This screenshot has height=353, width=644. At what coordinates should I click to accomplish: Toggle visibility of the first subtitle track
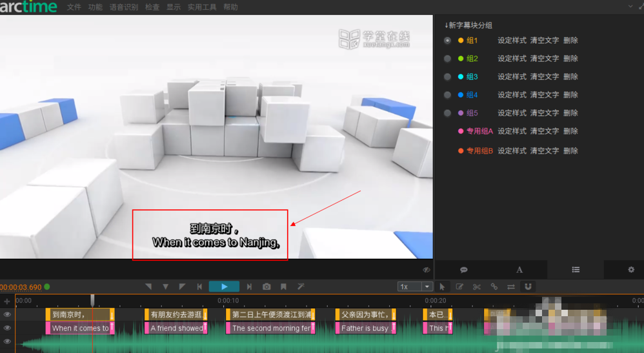coord(7,314)
